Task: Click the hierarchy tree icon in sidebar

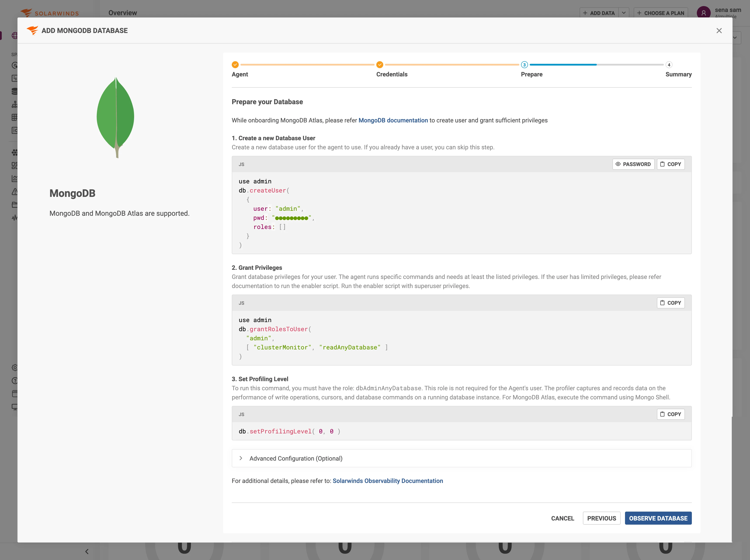Action: point(14,104)
